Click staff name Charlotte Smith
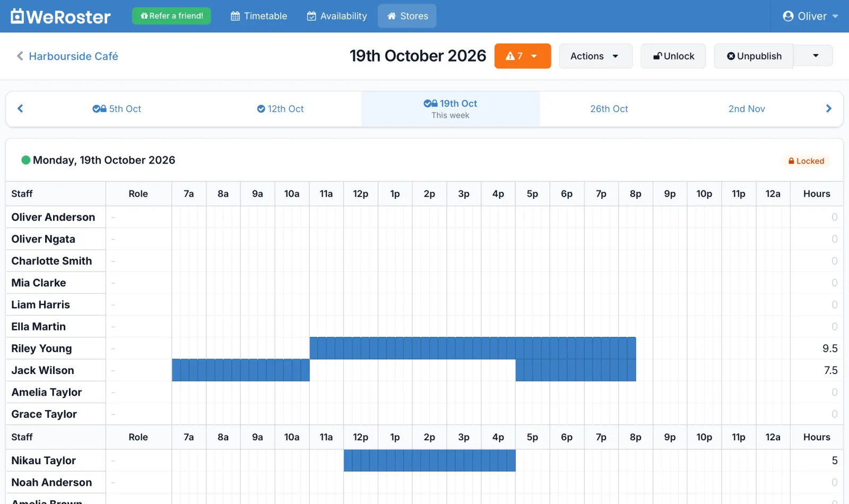Screen dimensions: 849x504 tap(51, 260)
